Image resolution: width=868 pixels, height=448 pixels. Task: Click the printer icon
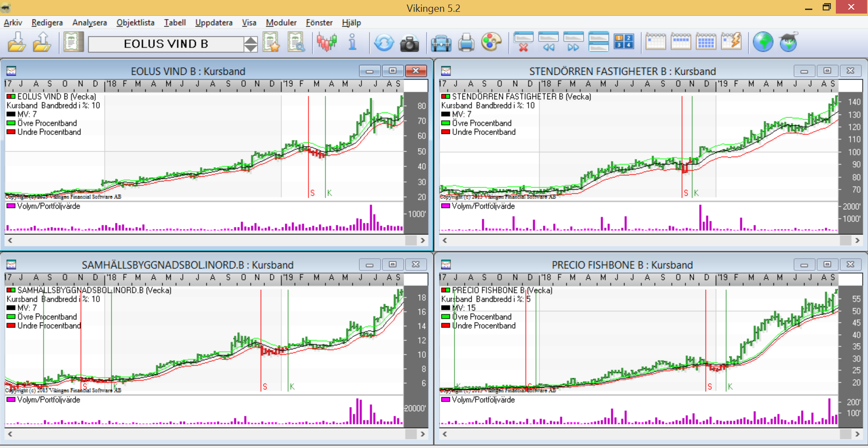coord(466,43)
